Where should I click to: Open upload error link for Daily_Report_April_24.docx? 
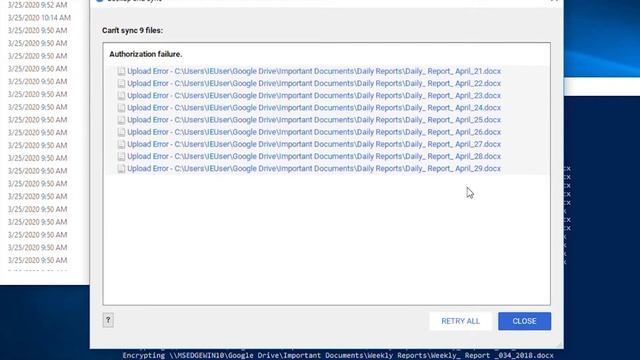coord(313,108)
